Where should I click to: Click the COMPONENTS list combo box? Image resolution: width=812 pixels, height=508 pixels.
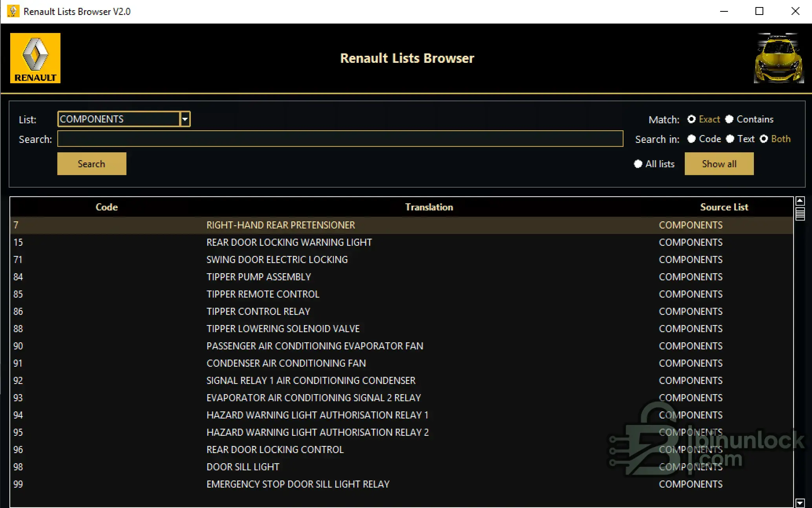coord(124,119)
